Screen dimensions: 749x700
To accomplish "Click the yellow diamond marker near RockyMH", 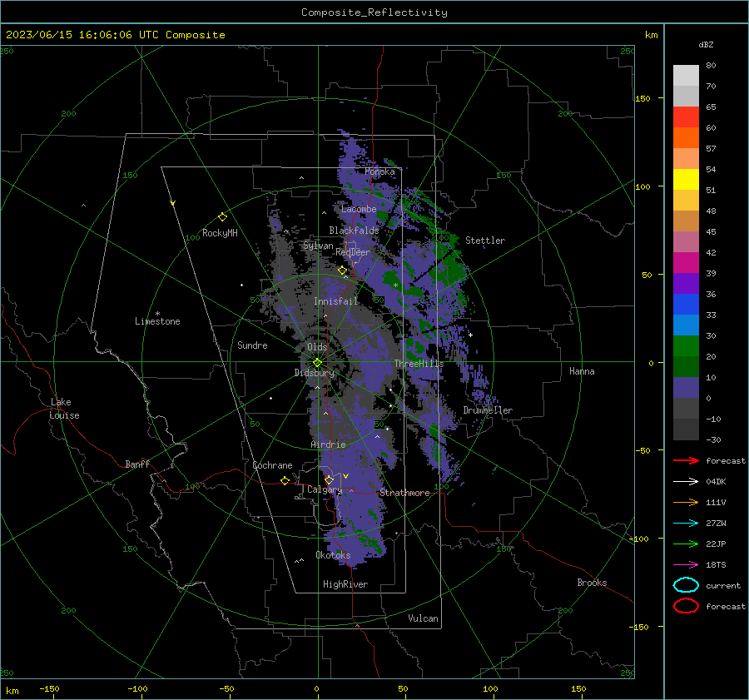I will point(222,217).
